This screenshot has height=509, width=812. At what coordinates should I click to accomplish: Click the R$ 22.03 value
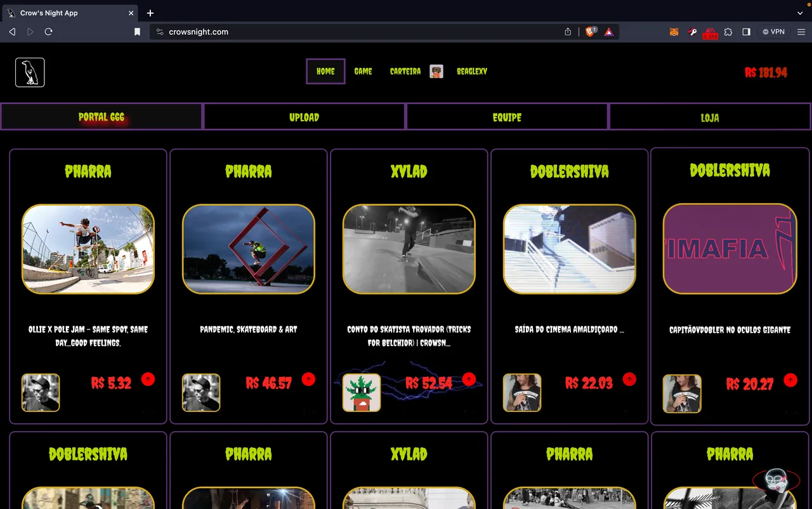click(589, 383)
